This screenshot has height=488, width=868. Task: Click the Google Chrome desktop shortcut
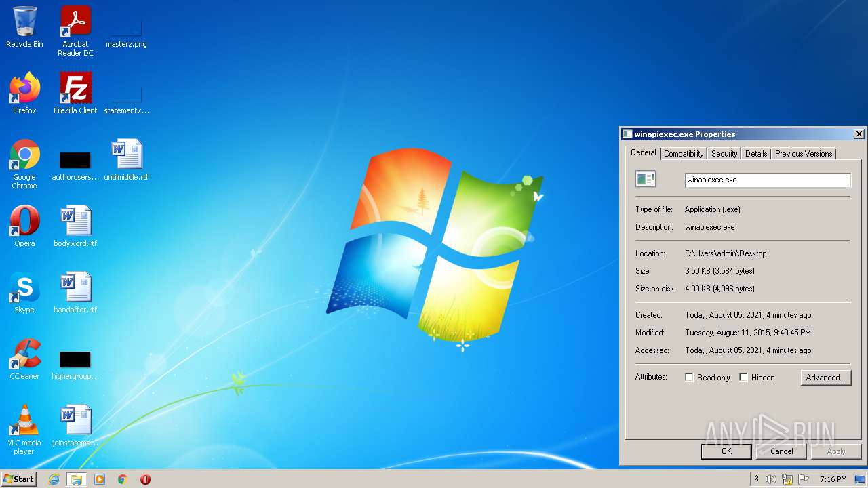point(24,163)
